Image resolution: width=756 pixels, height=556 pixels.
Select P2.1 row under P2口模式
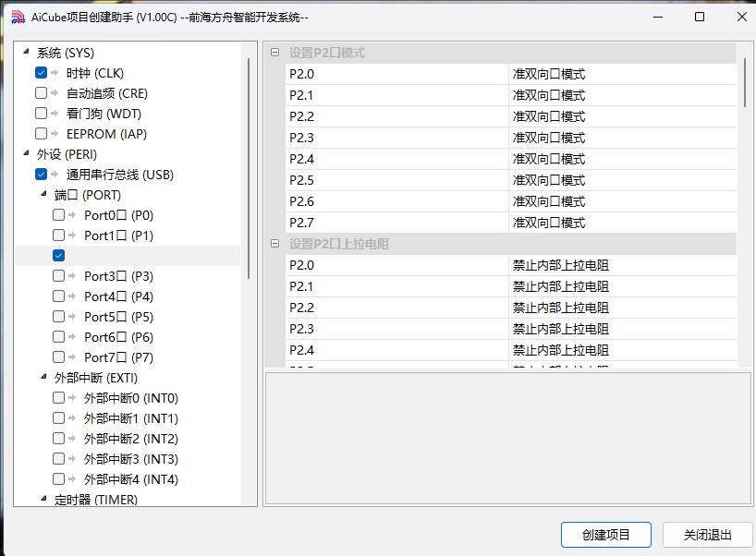pos(510,95)
